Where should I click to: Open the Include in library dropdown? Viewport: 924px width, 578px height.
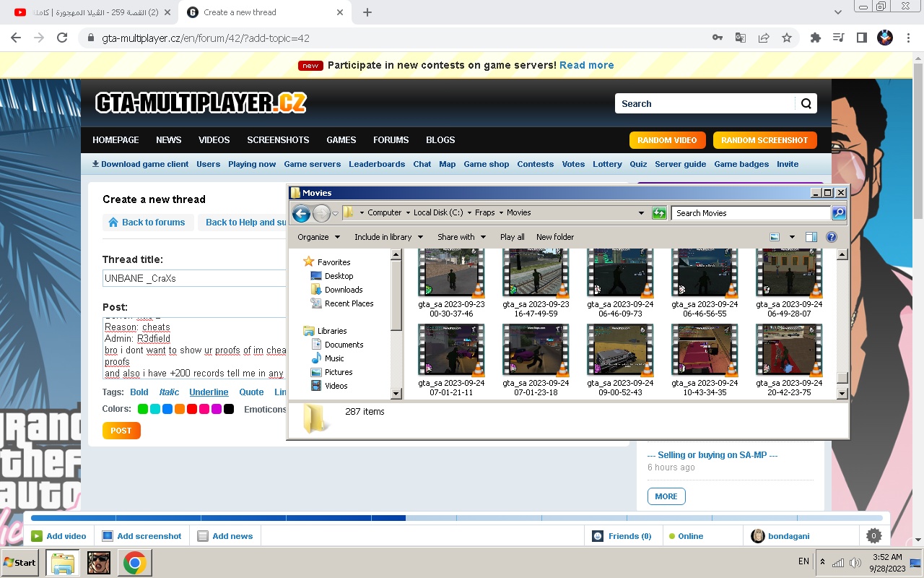[388, 237]
